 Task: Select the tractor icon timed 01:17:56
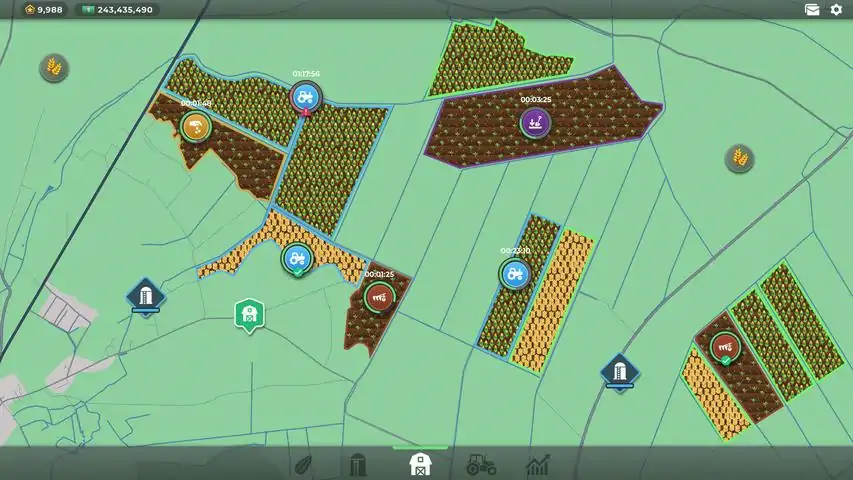click(x=305, y=98)
